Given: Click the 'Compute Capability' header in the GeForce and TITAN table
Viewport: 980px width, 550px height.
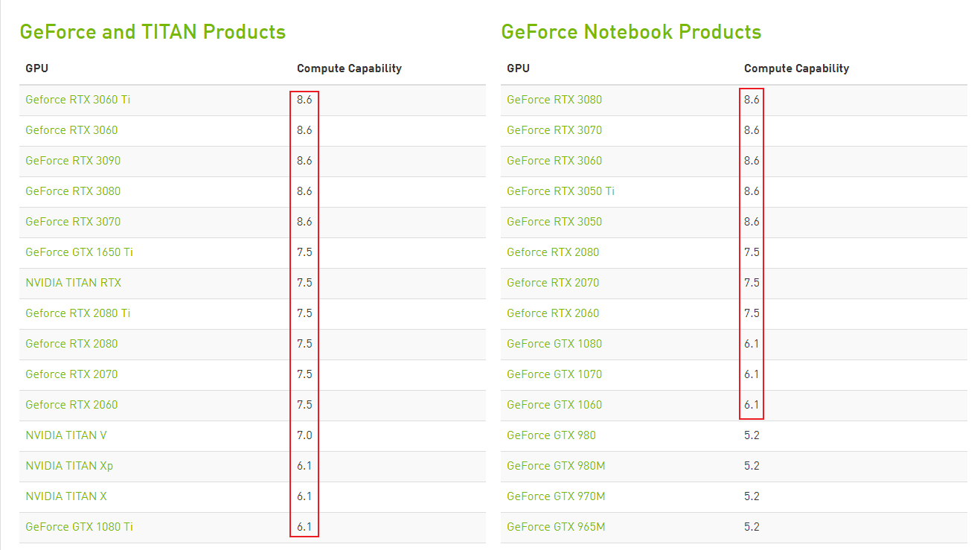Looking at the screenshot, I should (x=349, y=68).
